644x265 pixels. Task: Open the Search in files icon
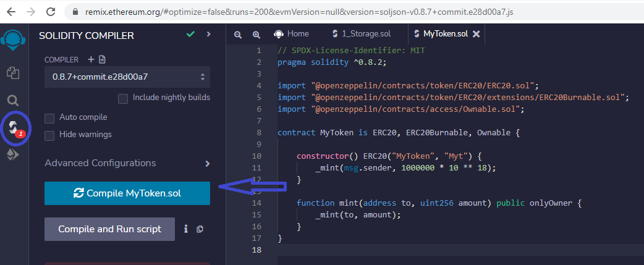pos(13,100)
